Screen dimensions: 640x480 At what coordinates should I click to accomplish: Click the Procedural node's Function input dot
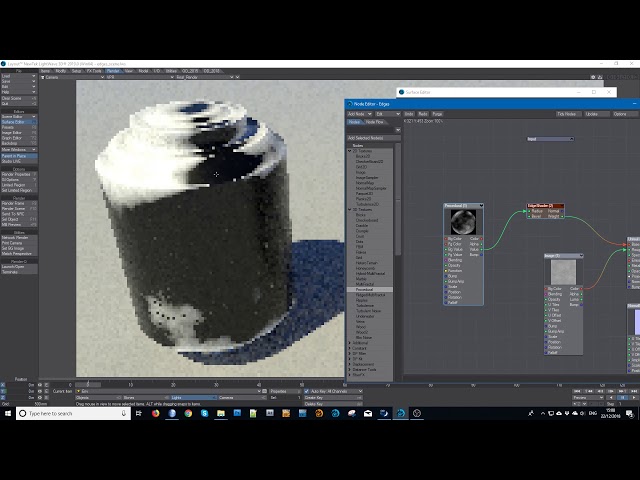coord(445,271)
